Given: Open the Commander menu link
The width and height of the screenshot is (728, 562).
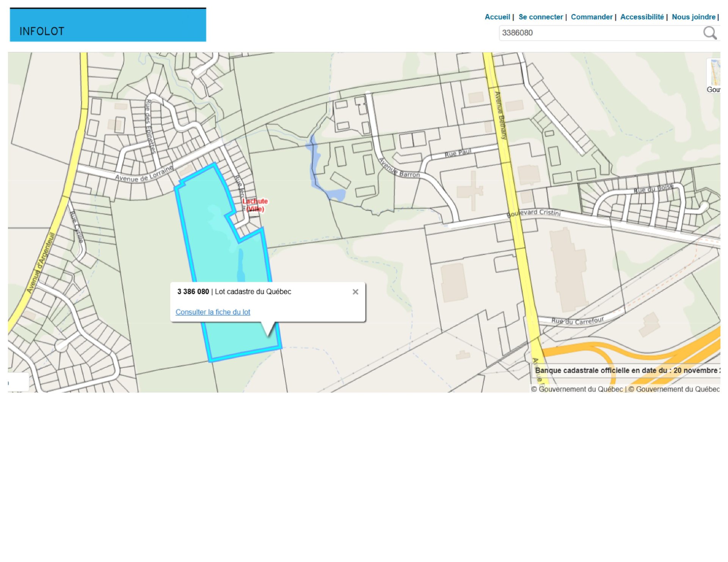Looking at the screenshot, I should click(591, 17).
